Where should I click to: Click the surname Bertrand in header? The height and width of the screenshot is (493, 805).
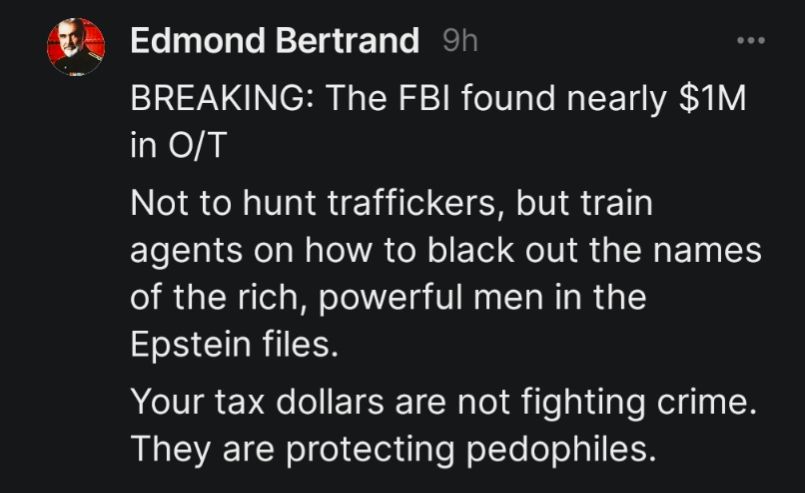tap(347, 40)
